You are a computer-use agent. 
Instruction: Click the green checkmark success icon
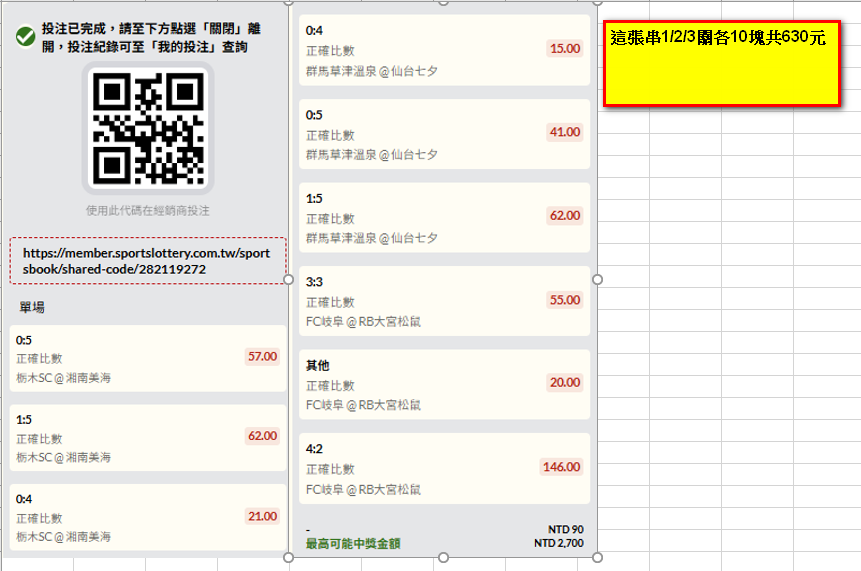(x=26, y=36)
